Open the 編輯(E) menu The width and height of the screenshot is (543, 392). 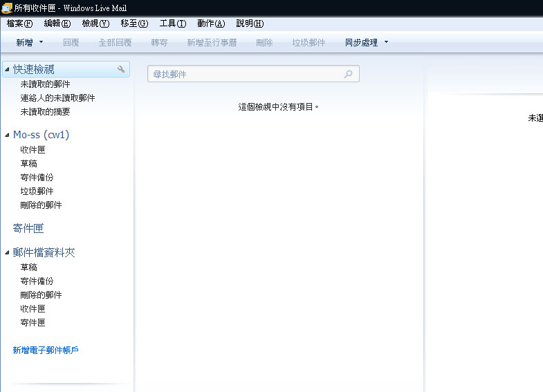coord(57,24)
